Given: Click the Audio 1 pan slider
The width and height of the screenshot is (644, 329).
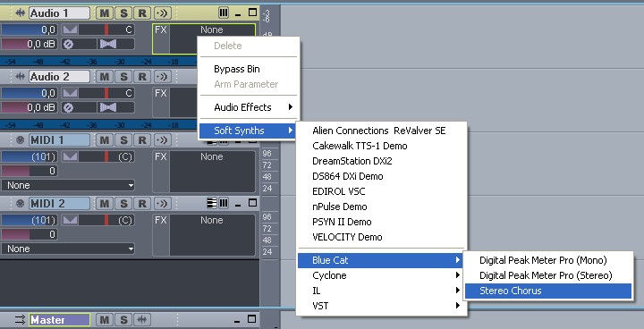Looking at the screenshot, I should 106,30.
